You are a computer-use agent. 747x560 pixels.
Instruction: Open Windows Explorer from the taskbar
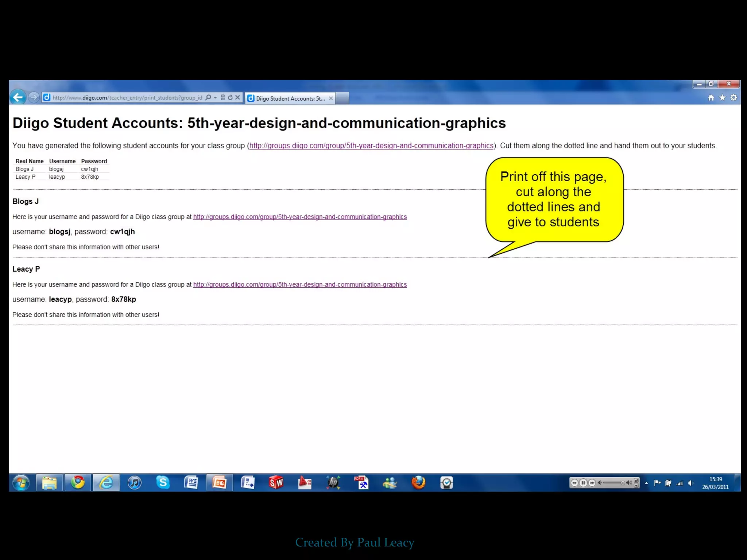tap(49, 483)
